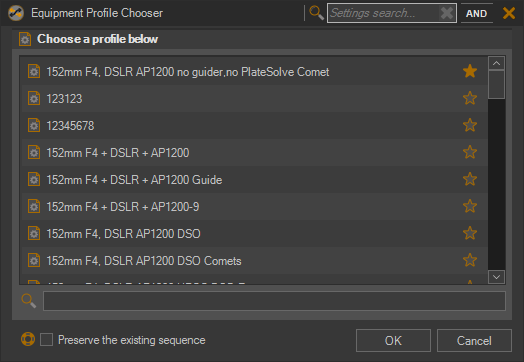Click profile icon of no guider Comet entry
This screenshot has height=362, width=524.
(x=34, y=72)
